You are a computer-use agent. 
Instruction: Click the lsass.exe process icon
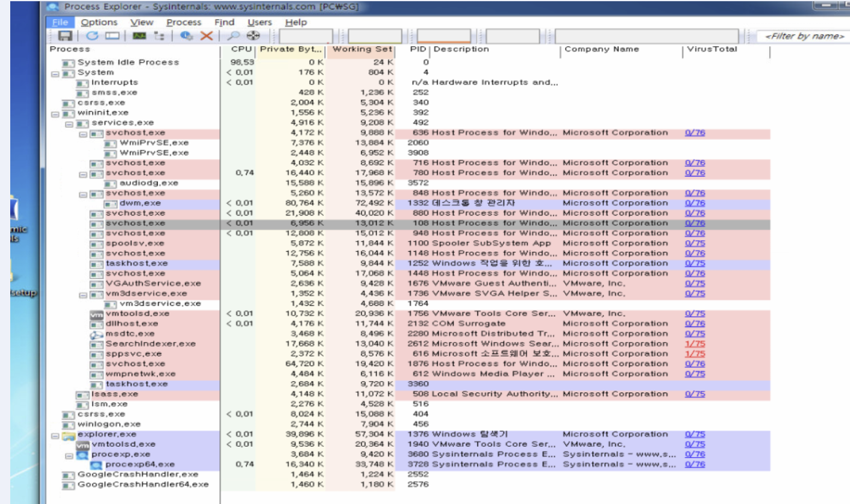point(83,394)
